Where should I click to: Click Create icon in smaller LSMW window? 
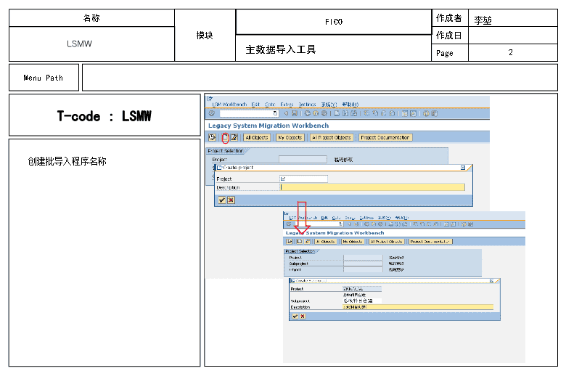300,242
